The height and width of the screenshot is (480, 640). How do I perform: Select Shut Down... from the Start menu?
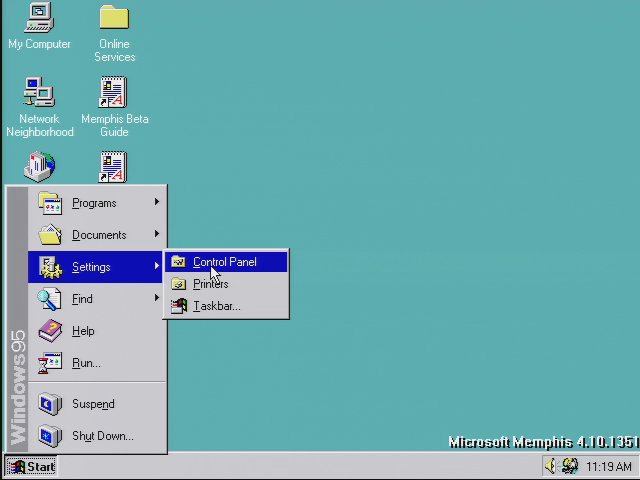click(97, 436)
